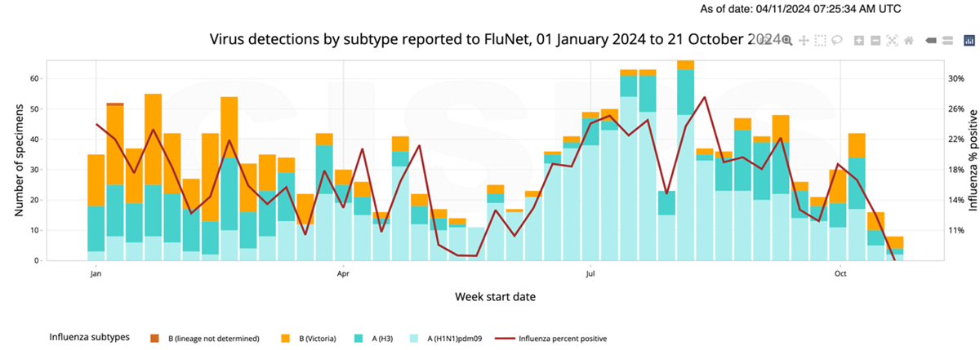The height and width of the screenshot is (350, 980).
Task: Reset axes with the home icon
Action: pyautogui.click(x=908, y=40)
